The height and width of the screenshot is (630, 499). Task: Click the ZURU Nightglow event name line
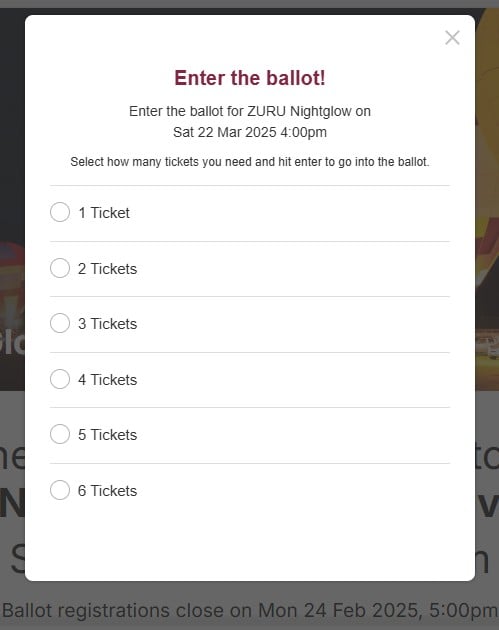point(250,111)
